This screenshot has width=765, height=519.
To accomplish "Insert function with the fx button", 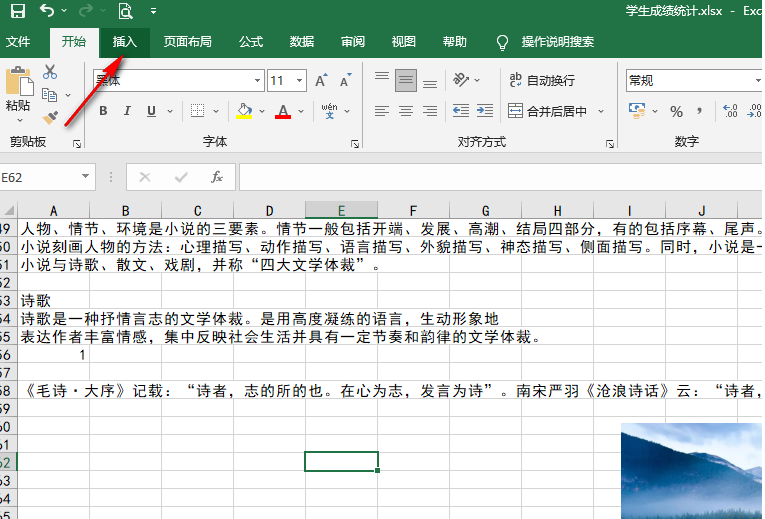I will [217, 177].
